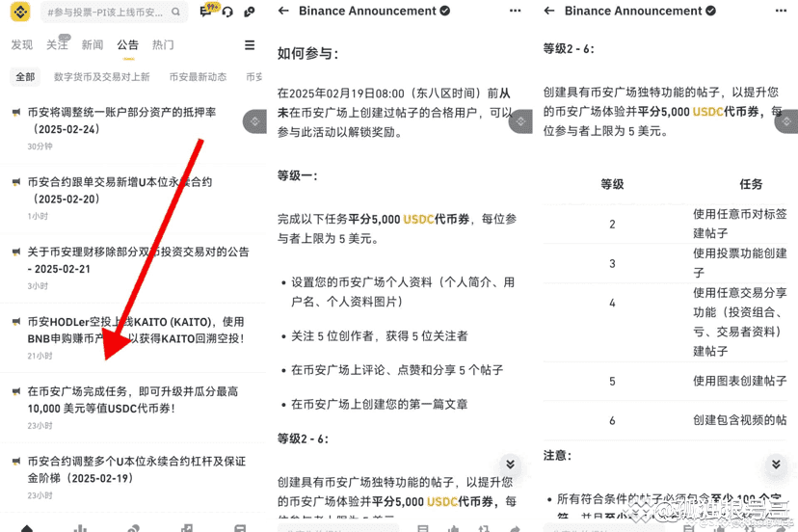Tap the magnifier icon in search bar

[175, 12]
